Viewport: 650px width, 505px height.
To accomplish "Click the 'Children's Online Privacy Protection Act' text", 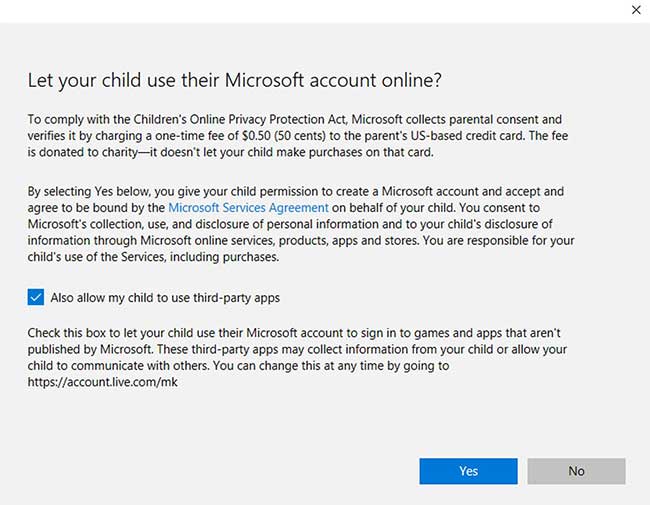I will point(239,119).
